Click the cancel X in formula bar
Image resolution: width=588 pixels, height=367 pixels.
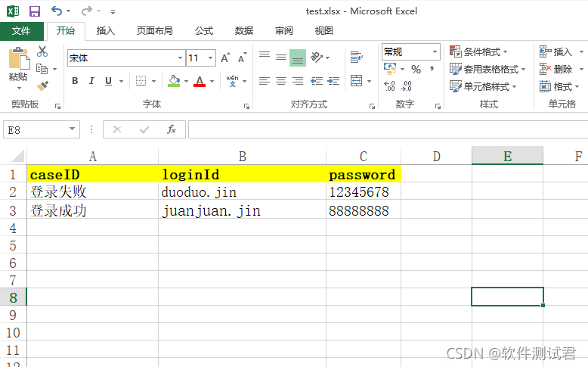click(x=117, y=129)
